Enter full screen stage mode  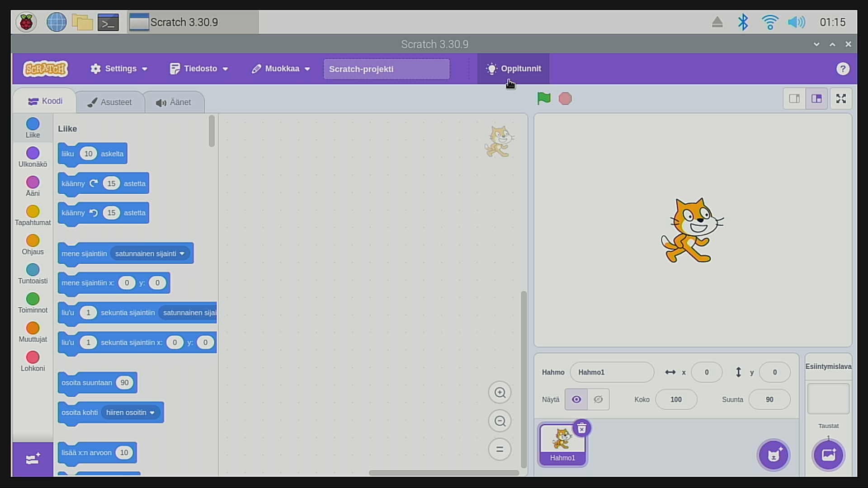(841, 99)
